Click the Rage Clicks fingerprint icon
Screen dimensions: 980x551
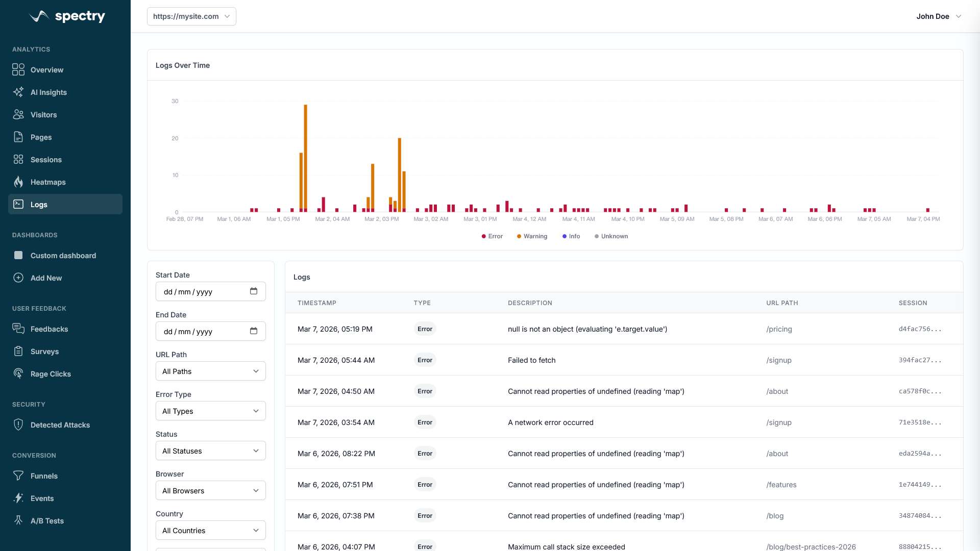(18, 374)
